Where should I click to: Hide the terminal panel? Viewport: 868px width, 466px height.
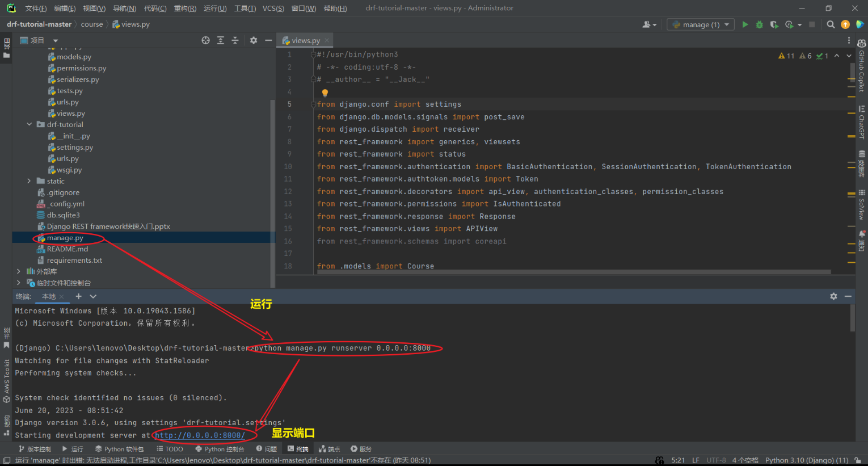848,296
